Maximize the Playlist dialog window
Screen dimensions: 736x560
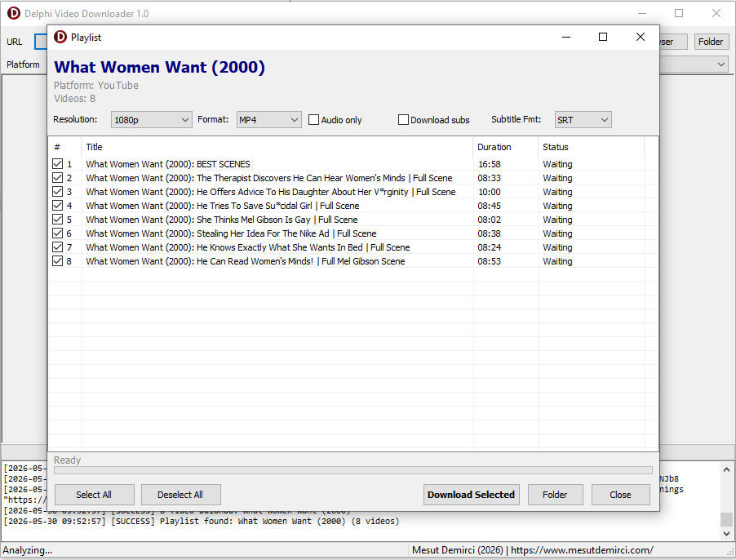click(603, 37)
